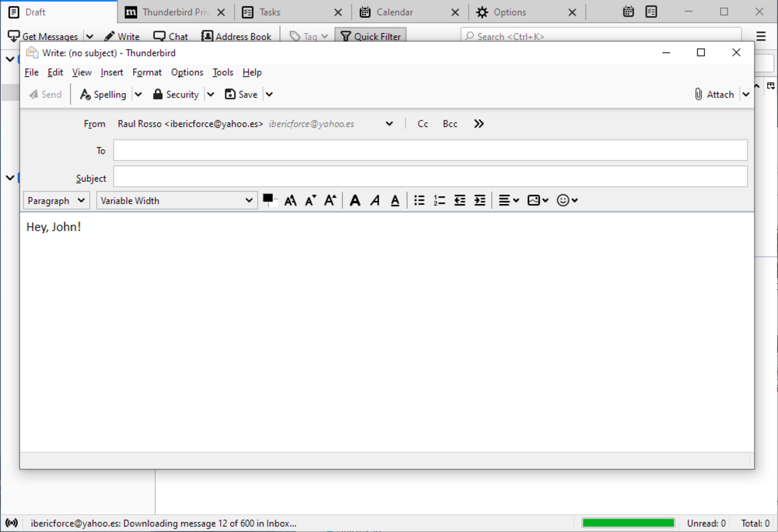Open the insert smiley emoji menu
The width and height of the screenshot is (778, 532).
[x=567, y=201]
